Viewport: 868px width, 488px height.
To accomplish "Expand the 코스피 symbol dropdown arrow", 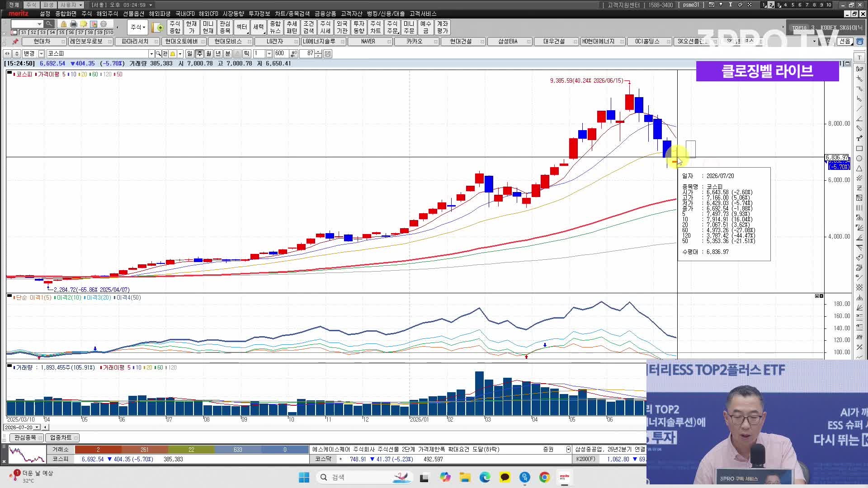I will coord(151,53).
